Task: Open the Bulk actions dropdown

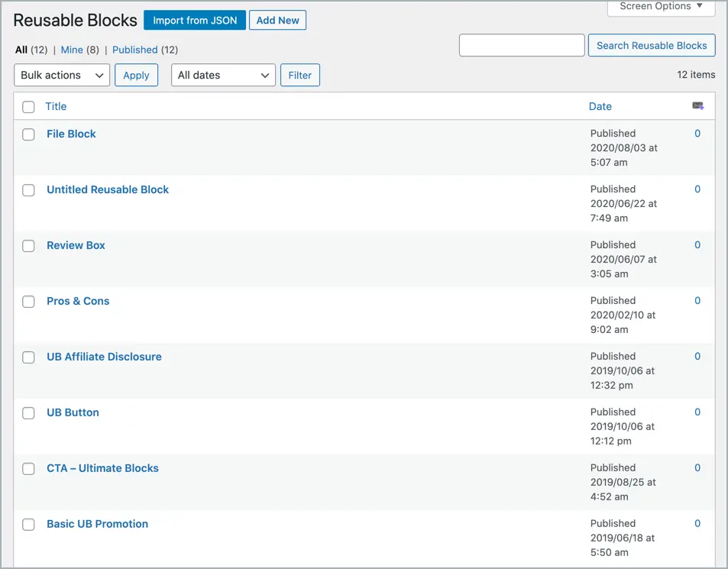Action: pyautogui.click(x=62, y=75)
